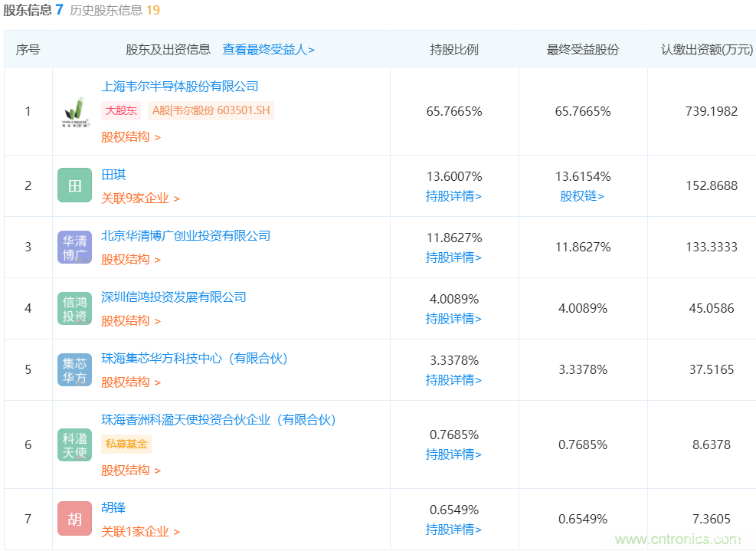Viewport: 756px width, 551px height.
Task: Click the 信鸿投资 avatar icon
Action: click(74, 308)
